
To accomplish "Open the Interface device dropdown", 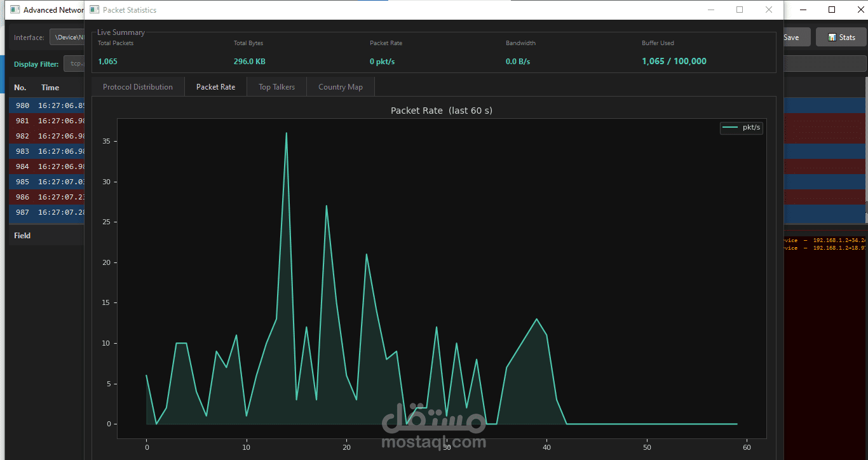I will click(67, 37).
